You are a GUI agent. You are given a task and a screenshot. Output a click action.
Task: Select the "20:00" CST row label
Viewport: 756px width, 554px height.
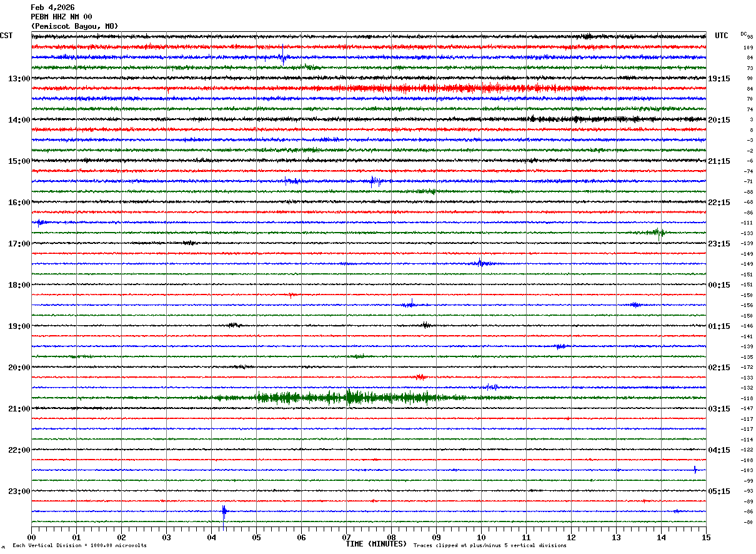(19, 368)
